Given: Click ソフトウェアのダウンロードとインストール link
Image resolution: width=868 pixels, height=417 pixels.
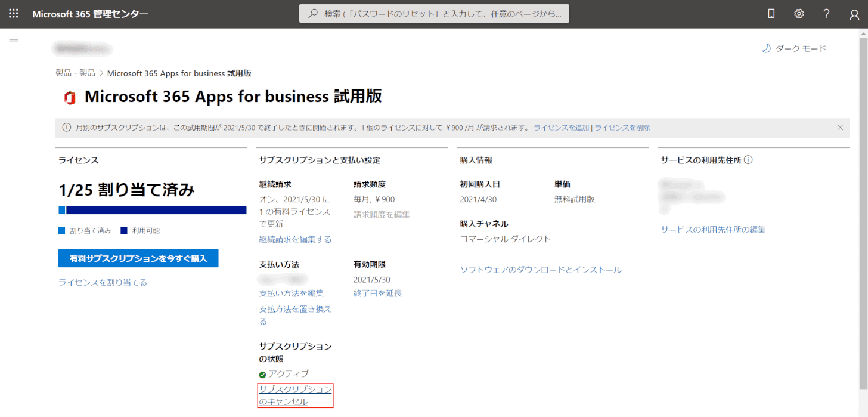Looking at the screenshot, I should tap(541, 270).
